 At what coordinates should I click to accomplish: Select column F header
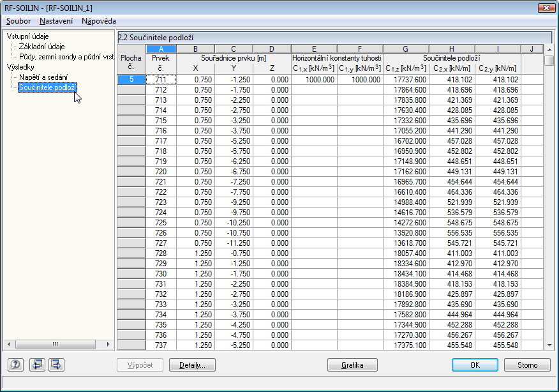point(360,49)
